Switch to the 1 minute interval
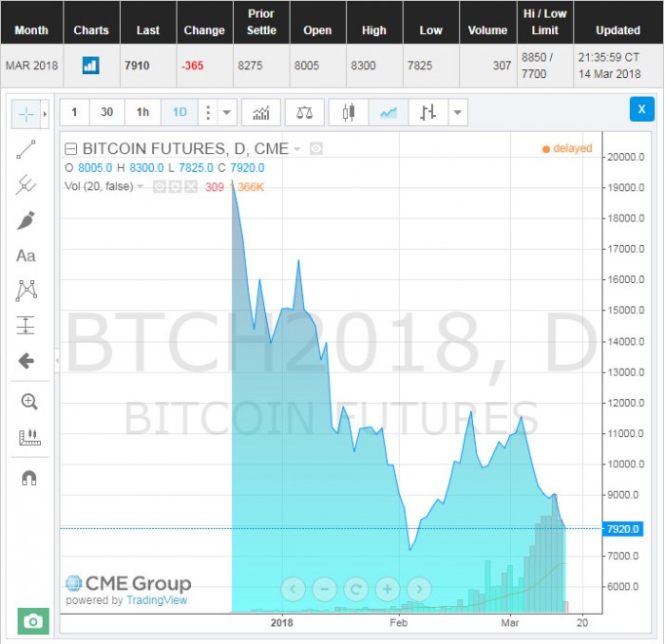Viewport: 665px width, 644px height. pyautogui.click(x=74, y=112)
